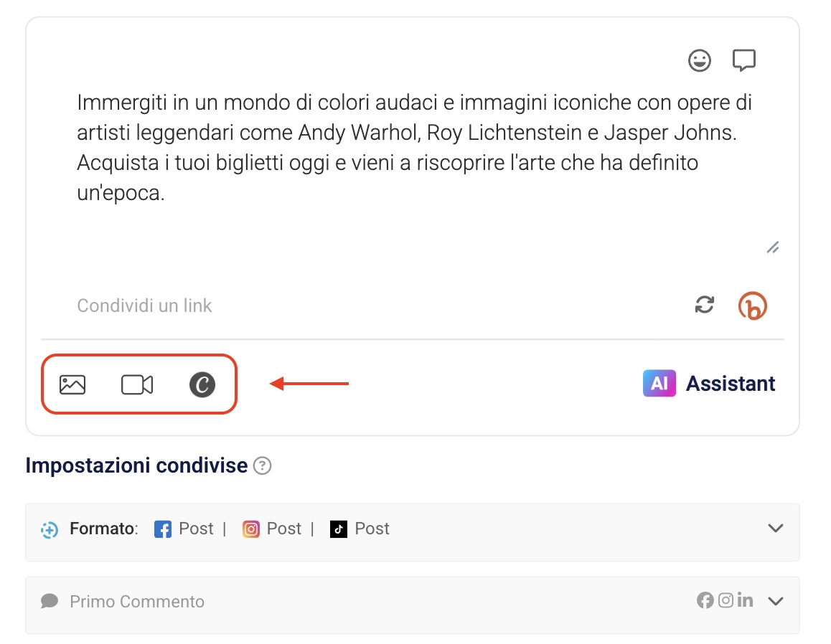The image size is (831, 644).
Task: Open the emoji picker
Action: click(700, 61)
